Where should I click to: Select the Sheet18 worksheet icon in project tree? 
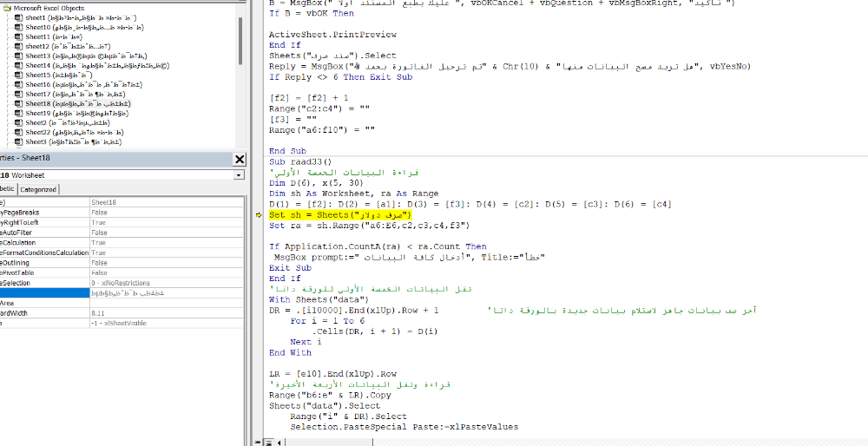click(18, 103)
